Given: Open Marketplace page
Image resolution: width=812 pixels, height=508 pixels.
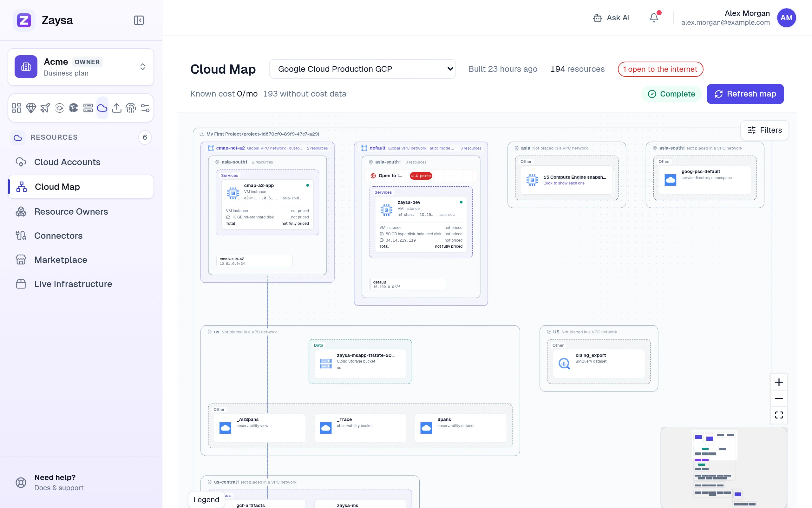Looking at the screenshot, I should click(x=81, y=260).
